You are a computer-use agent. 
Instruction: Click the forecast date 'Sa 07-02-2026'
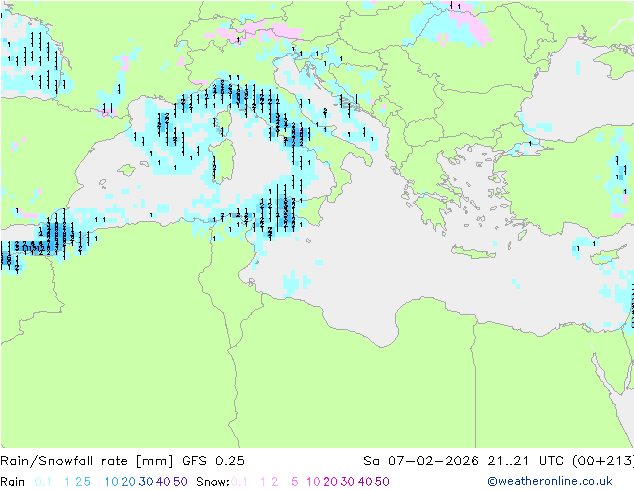(421, 461)
